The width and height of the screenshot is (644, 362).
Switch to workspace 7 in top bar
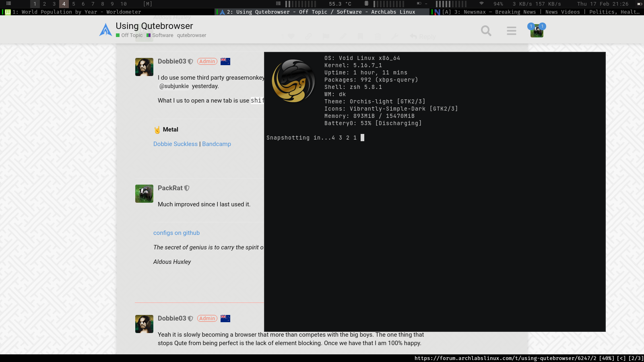[x=93, y=4]
